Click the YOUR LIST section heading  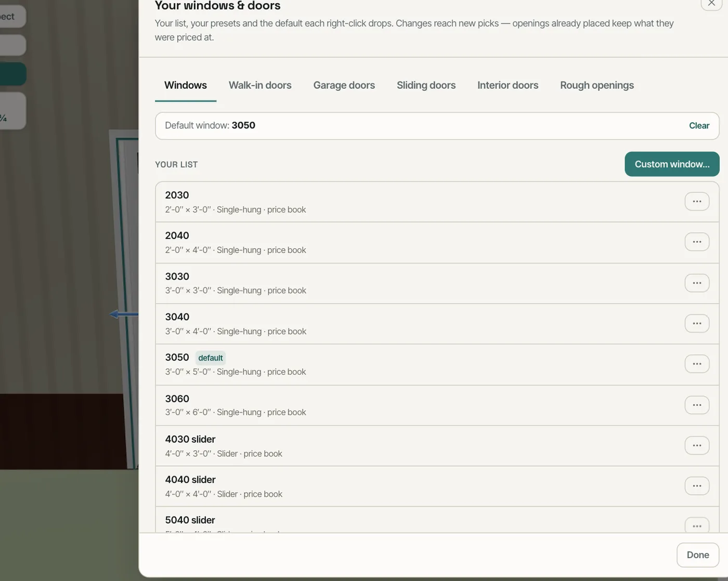176,165
